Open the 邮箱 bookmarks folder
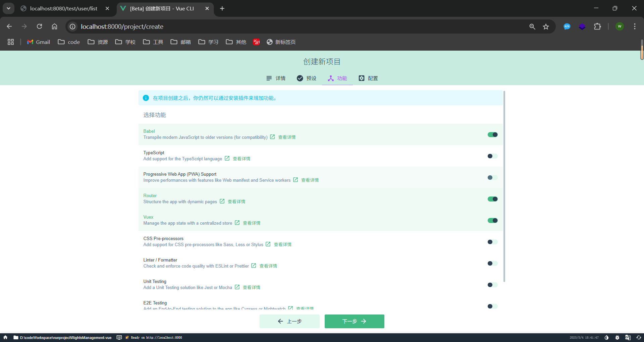Viewport: 644px width, 342px height. pos(180,42)
